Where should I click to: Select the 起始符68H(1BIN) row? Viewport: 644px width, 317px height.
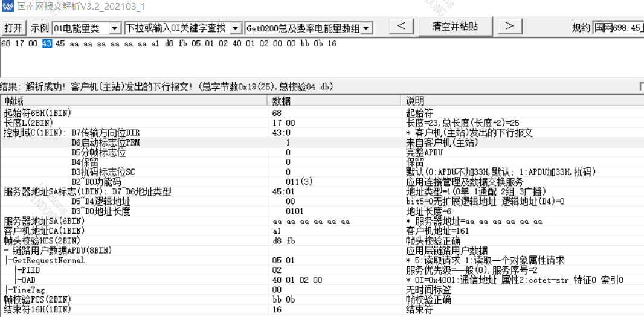(x=322, y=113)
